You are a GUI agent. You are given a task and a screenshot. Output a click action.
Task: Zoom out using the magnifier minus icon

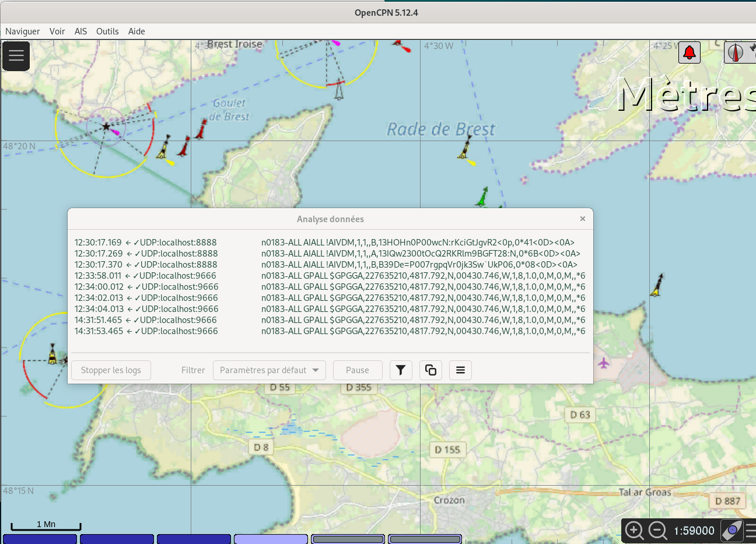click(x=656, y=531)
